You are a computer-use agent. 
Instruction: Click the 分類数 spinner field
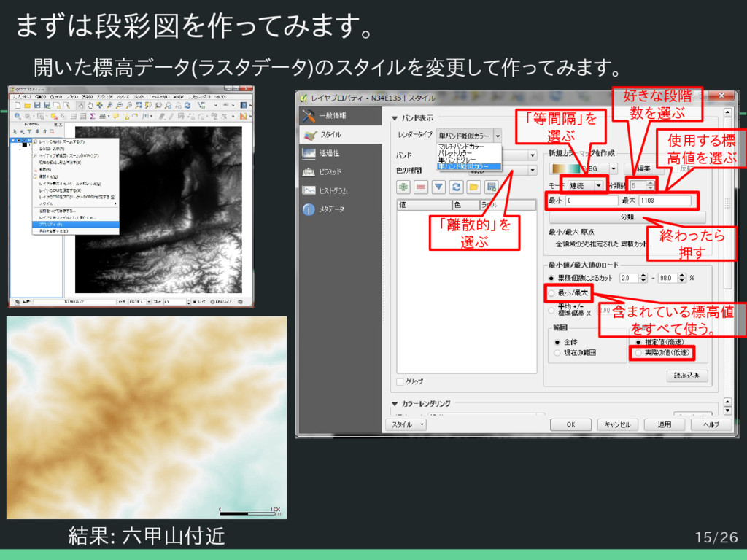[x=642, y=185]
